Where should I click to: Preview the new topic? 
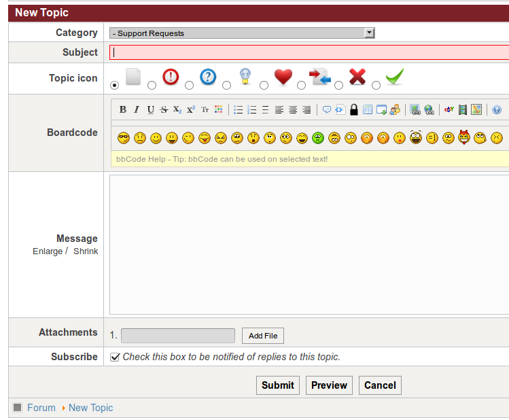click(x=329, y=385)
